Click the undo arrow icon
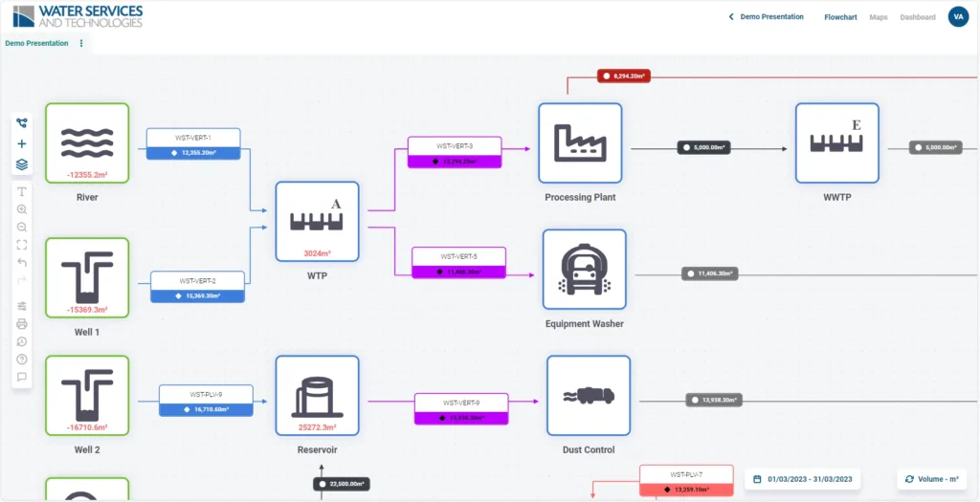980x502 pixels. point(22,263)
